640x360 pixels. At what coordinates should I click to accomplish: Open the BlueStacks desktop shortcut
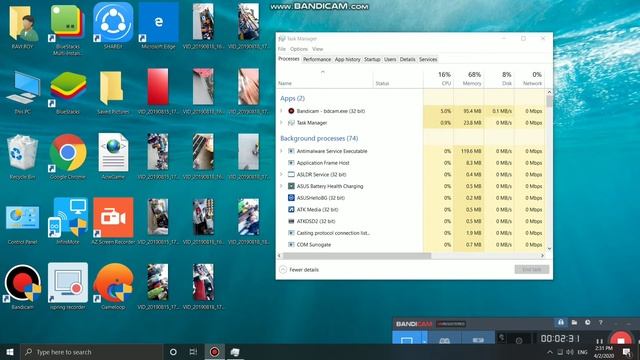click(68, 92)
